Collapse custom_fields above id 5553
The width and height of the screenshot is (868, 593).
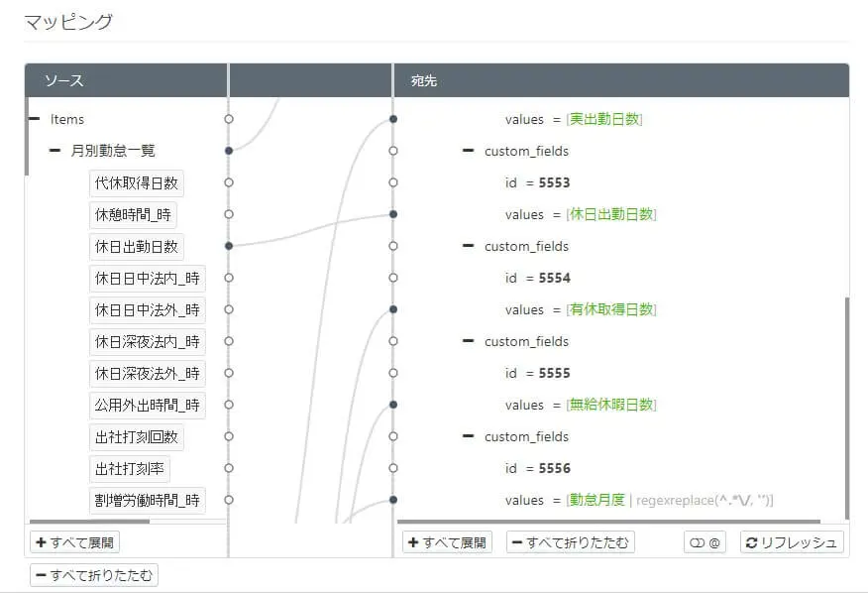469,151
